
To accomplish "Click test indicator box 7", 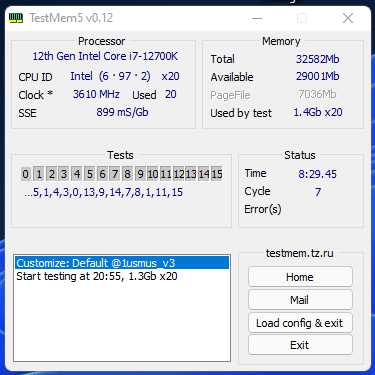I will tap(115, 174).
